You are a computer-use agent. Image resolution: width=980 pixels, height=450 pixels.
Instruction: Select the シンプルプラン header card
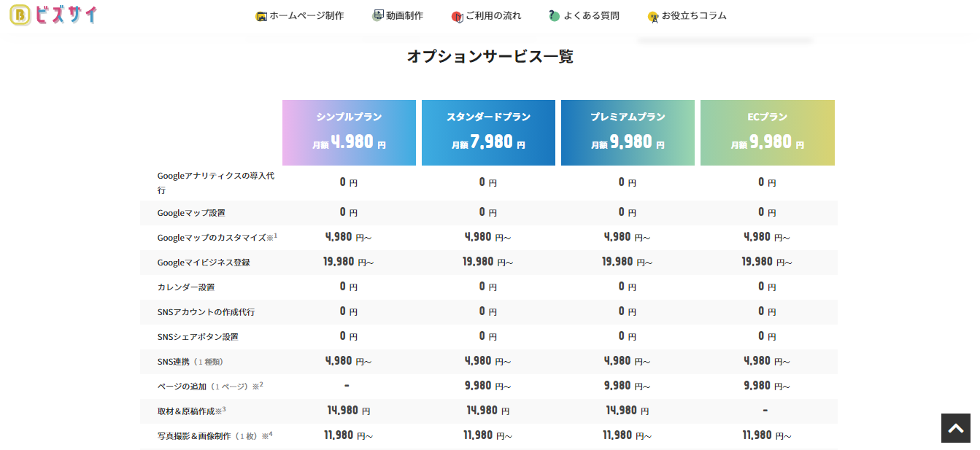pyautogui.click(x=349, y=133)
